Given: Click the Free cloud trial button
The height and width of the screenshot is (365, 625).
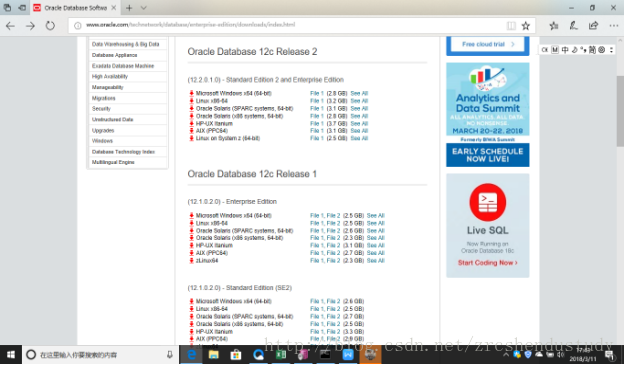Looking at the screenshot, I should pos(488,45).
